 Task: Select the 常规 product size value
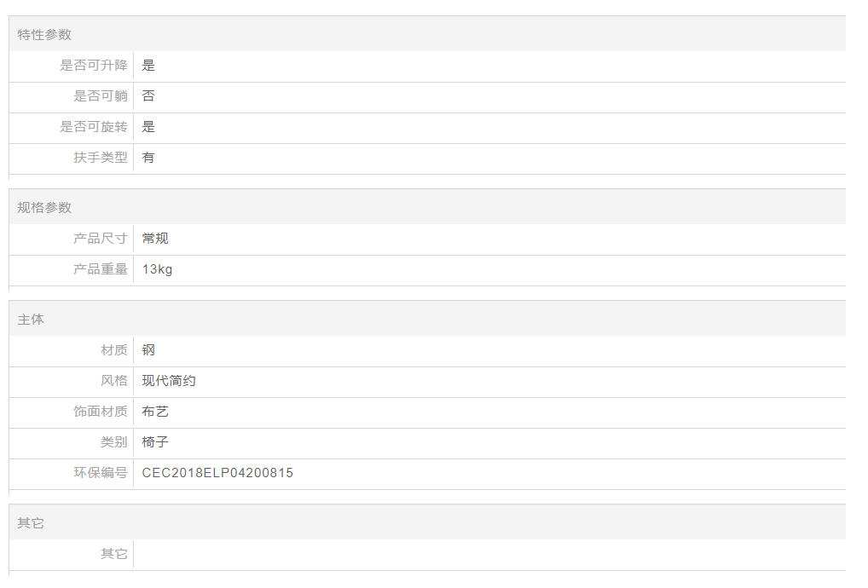point(155,239)
